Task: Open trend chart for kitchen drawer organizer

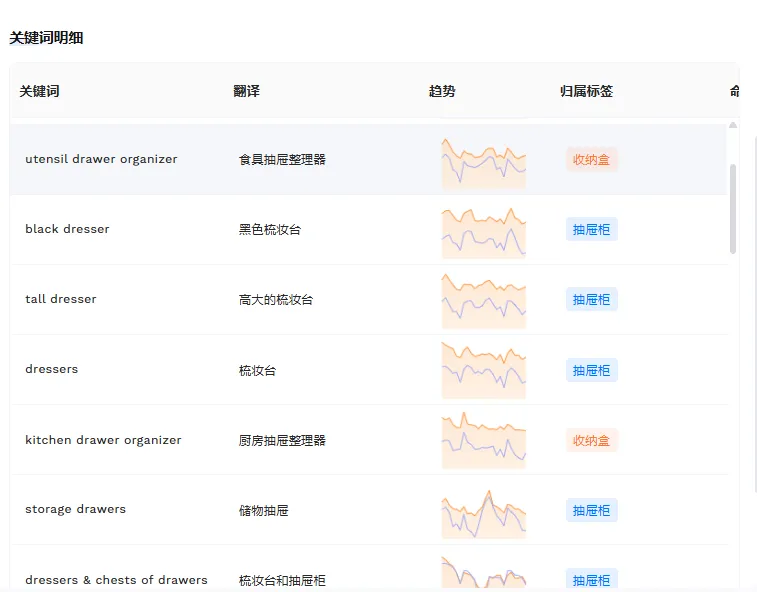Action: [483, 440]
